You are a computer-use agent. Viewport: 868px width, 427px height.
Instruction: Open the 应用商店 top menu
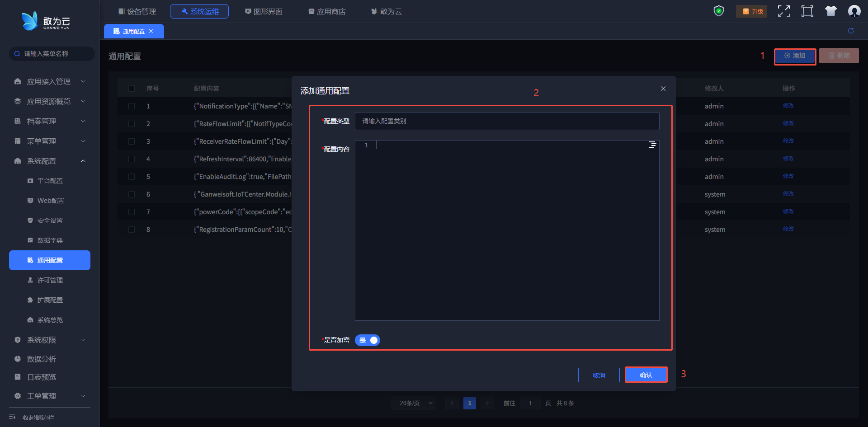[x=327, y=11]
